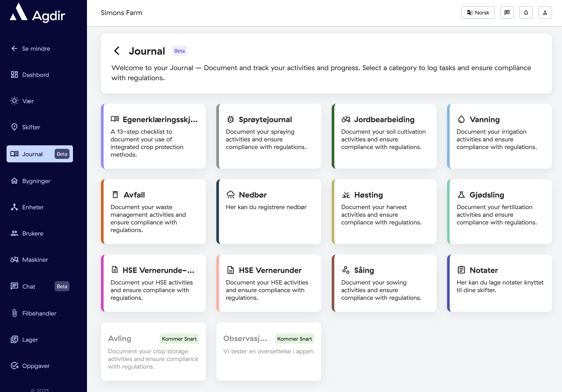
Task: Open the Notater card
Action: 499,283
